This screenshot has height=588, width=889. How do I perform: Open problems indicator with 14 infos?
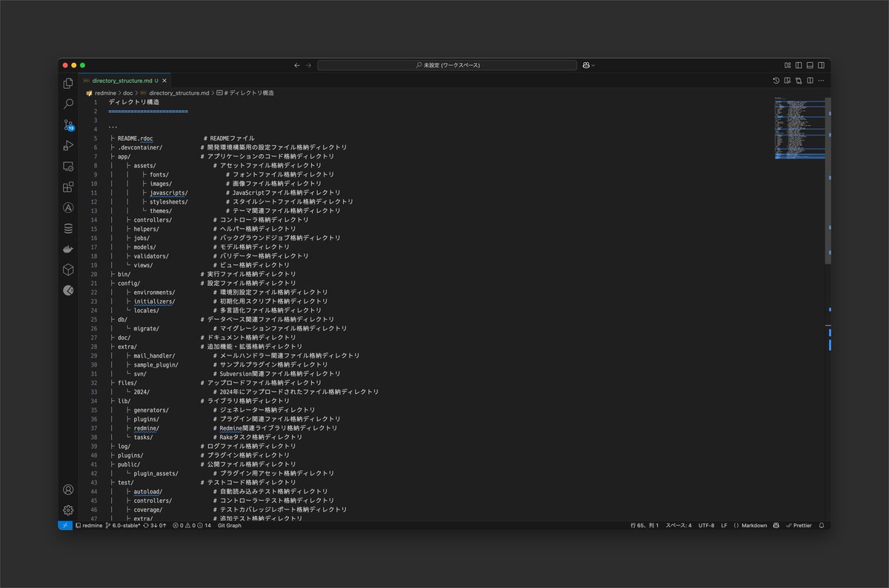(x=192, y=525)
